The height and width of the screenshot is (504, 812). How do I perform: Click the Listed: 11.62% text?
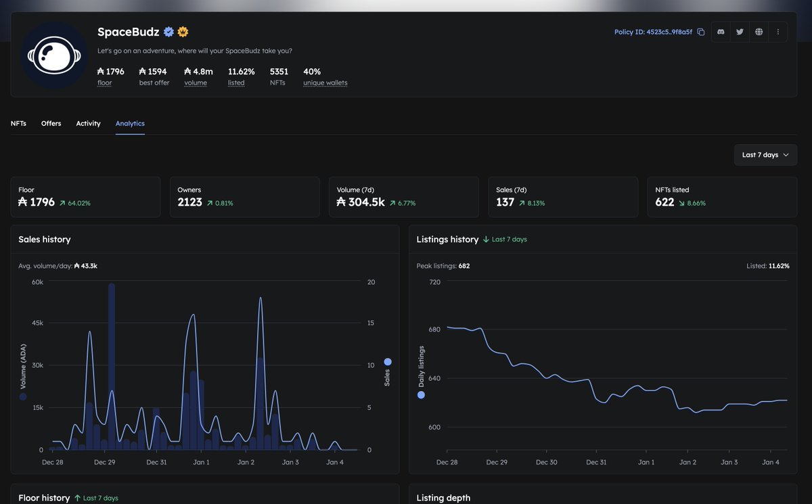767,266
